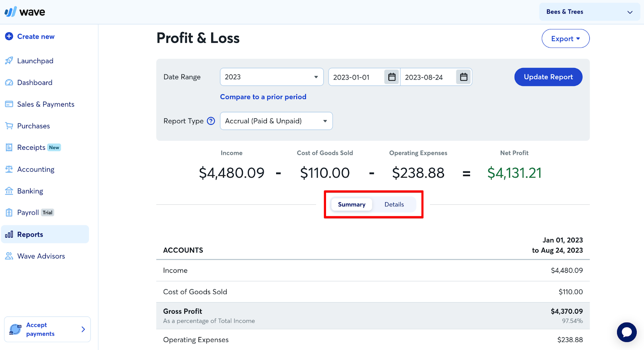This screenshot has height=350, width=644.
Task: Open the Date Range 2023 dropdown
Action: tap(271, 77)
